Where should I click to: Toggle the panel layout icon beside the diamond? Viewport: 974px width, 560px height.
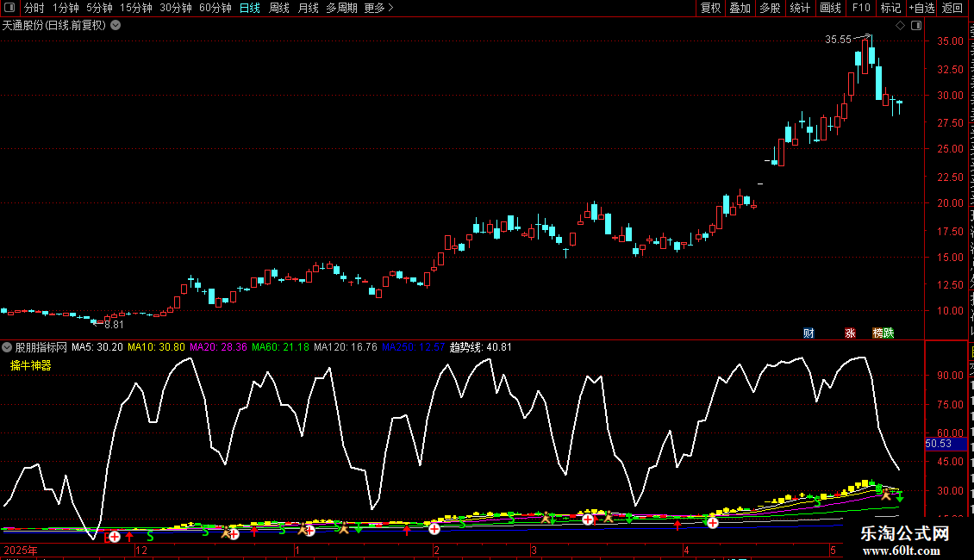[916, 26]
